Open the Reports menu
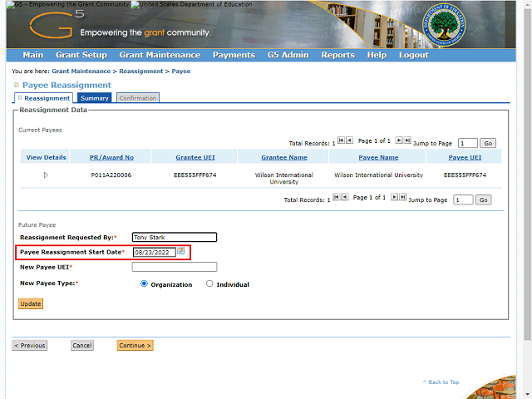 338,55
